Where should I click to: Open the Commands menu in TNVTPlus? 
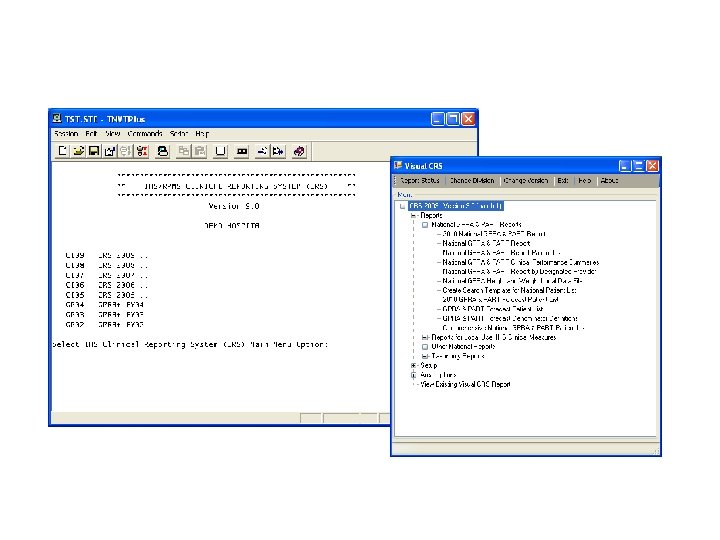click(x=145, y=134)
